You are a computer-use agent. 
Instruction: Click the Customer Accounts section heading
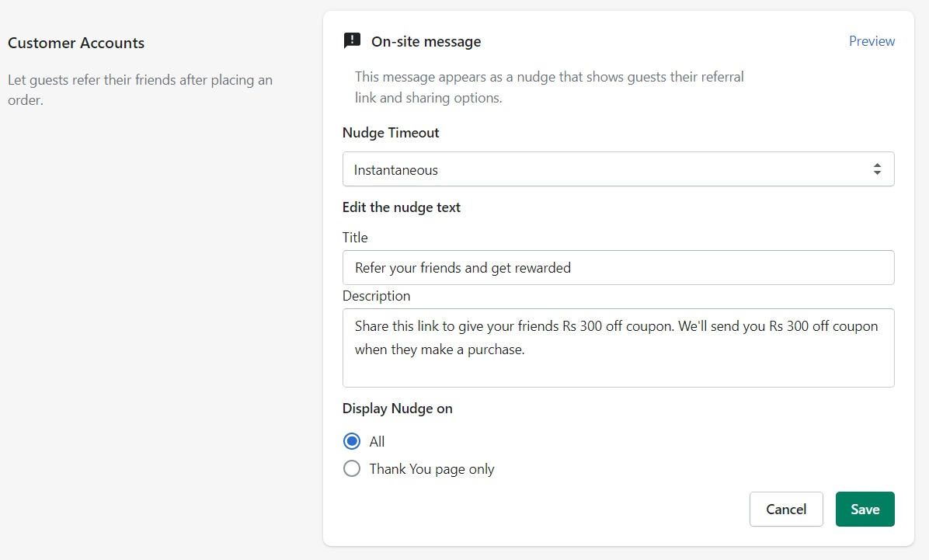pyautogui.click(x=76, y=43)
